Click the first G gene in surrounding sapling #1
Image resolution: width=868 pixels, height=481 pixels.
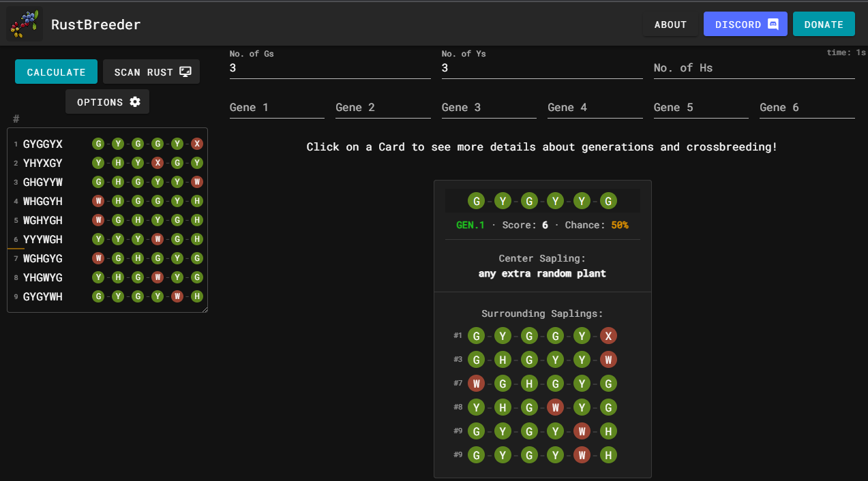coord(477,335)
